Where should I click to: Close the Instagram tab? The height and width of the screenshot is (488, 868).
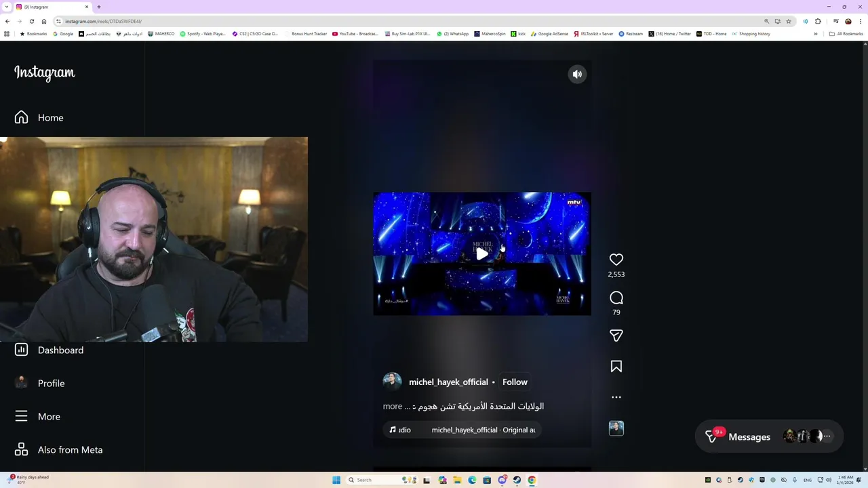87,7
